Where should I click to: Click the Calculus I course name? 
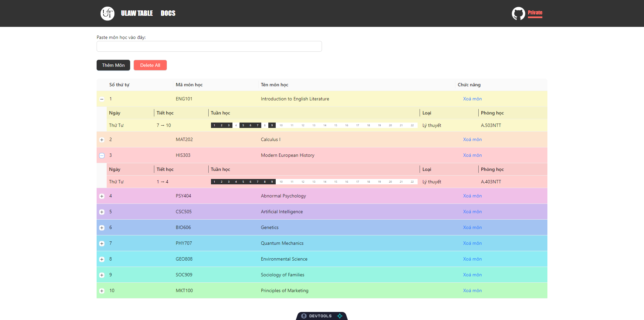pos(270,139)
